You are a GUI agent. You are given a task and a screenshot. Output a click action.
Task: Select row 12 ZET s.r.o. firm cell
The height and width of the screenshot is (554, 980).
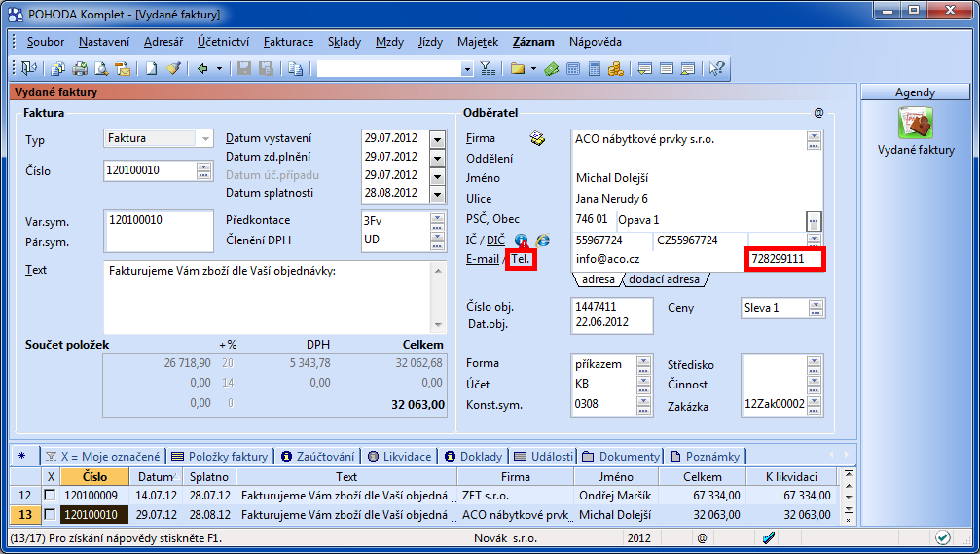pos(516,496)
